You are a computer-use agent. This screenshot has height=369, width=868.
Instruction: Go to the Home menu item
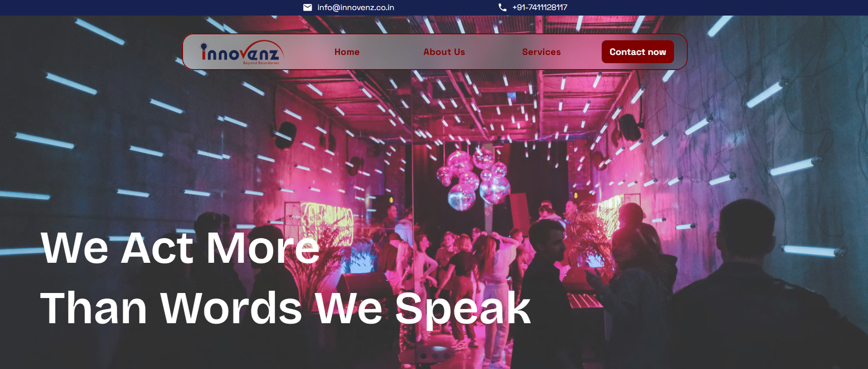347,52
